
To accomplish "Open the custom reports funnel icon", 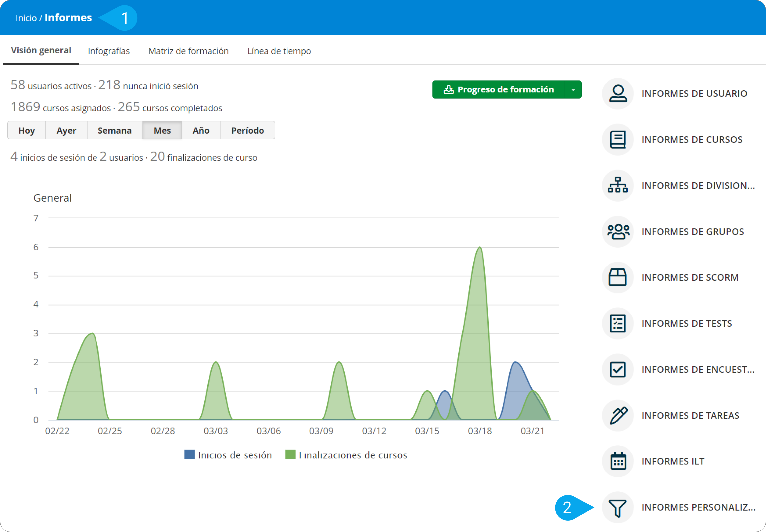I will tap(618, 508).
